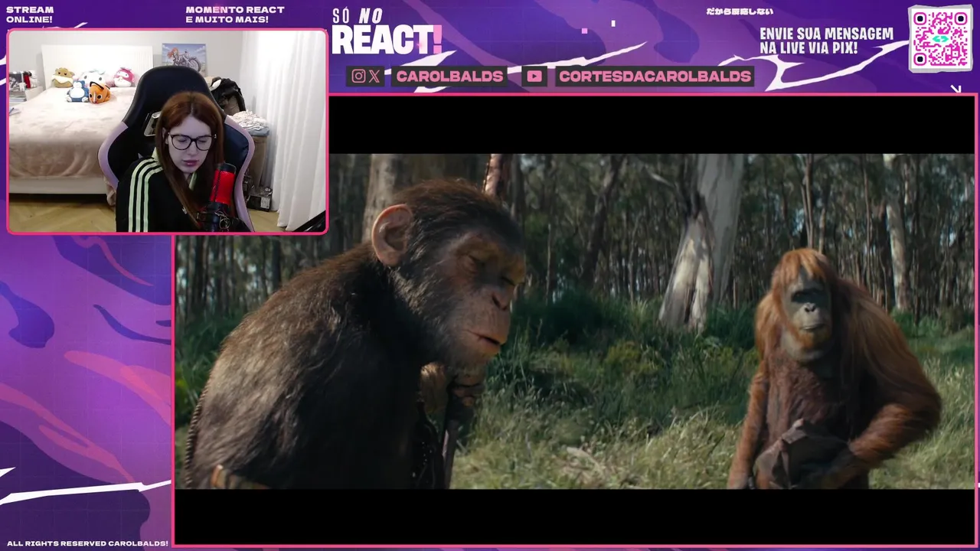Screen dimensions: 980x551
Task: Click ALL RIGHTS RESERVED CAROLBALDS text
Action: (87, 543)
